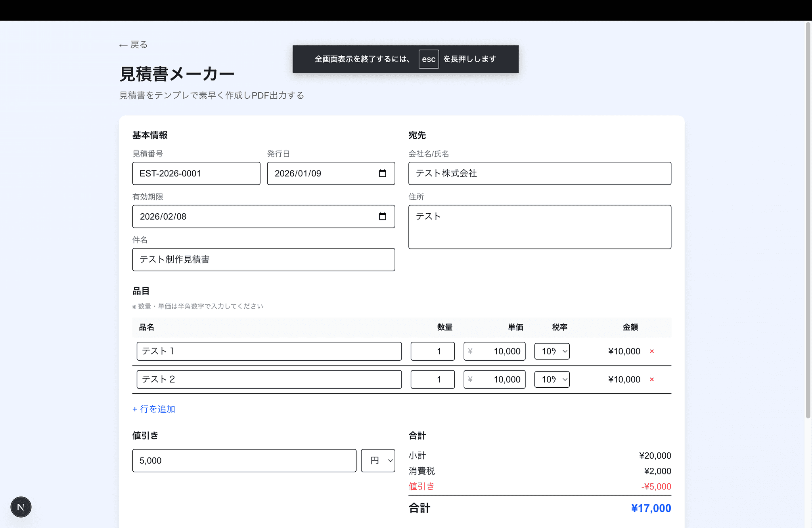Expand the tax rate dropdown for テスト２
This screenshot has width=812, height=528.
pyautogui.click(x=552, y=379)
